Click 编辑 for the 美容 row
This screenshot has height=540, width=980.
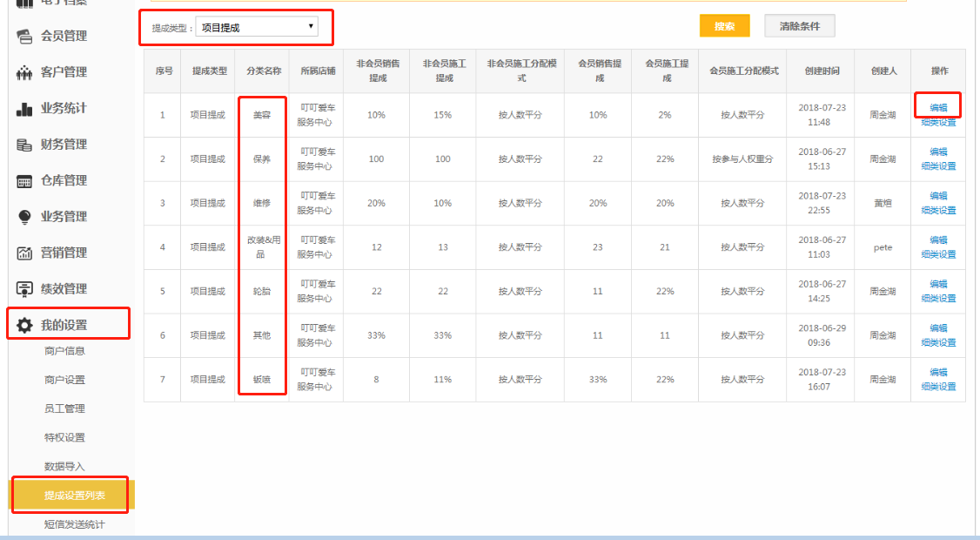(938, 107)
